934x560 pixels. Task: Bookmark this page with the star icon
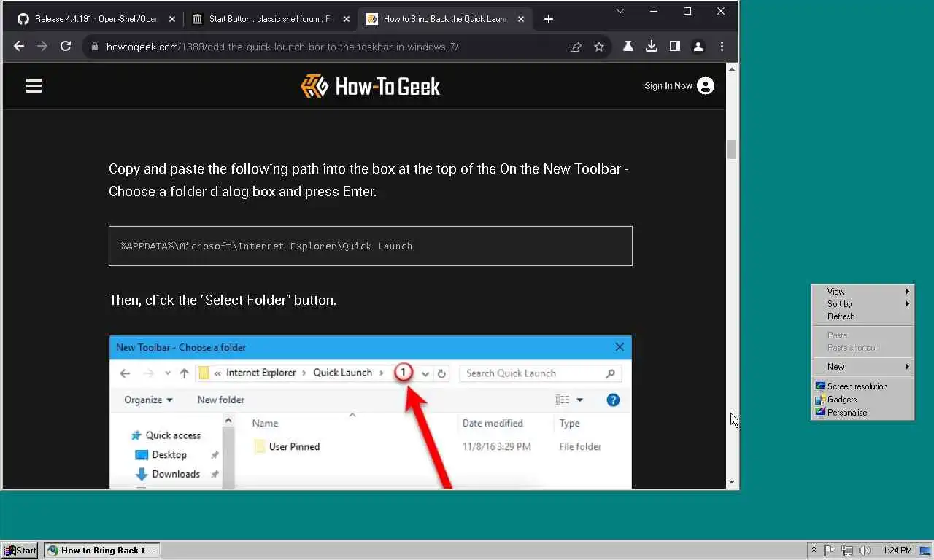click(599, 47)
